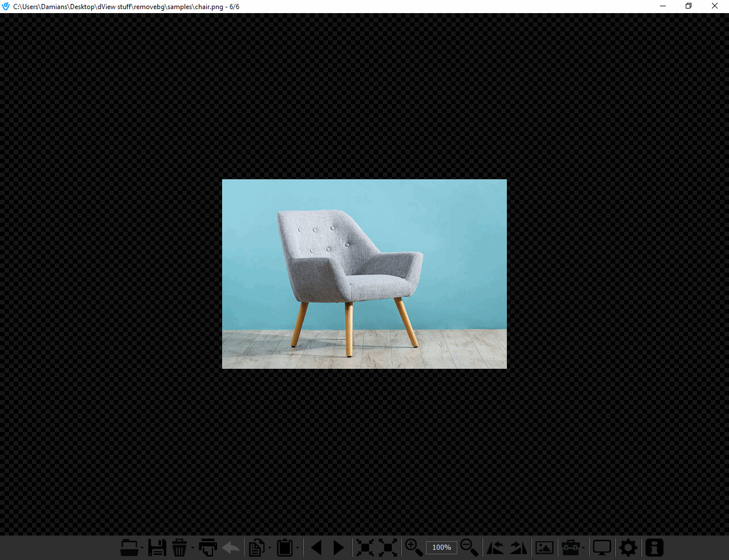729x560 pixels.
Task: Show info with the information icon
Action: (654, 547)
